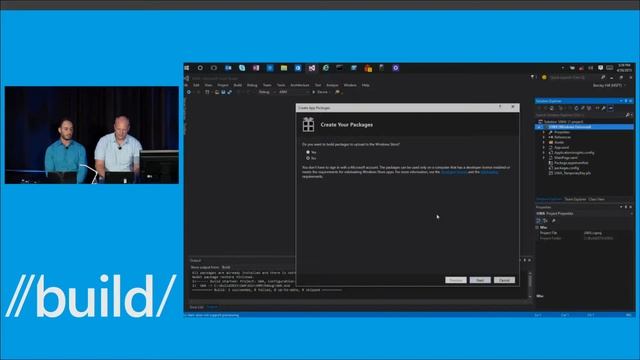Expand the Properties node
Image resolution: width=640 pixels, height=360 pixels.
click(x=544, y=132)
